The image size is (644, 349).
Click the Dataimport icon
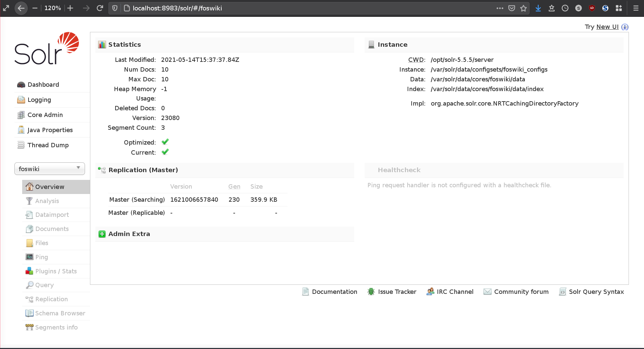click(x=30, y=215)
